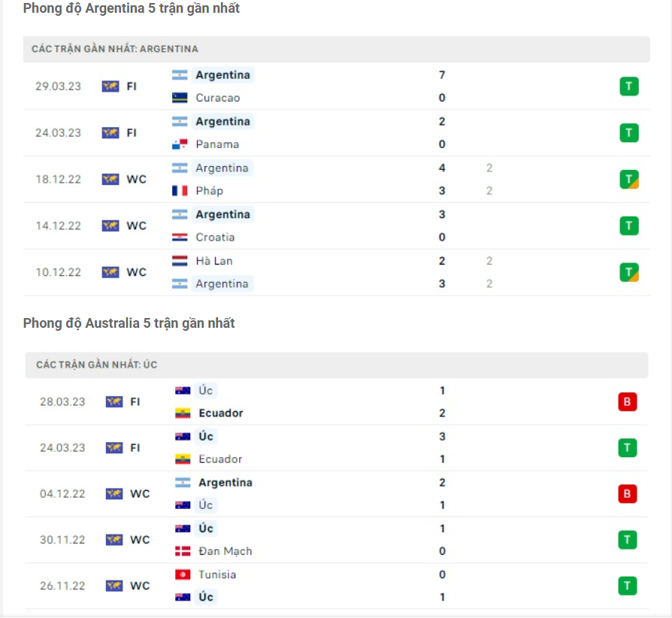The image size is (672, 618).
Task: Select the Netherlands flag beside Hà Lan
Action: coord(180,260)
